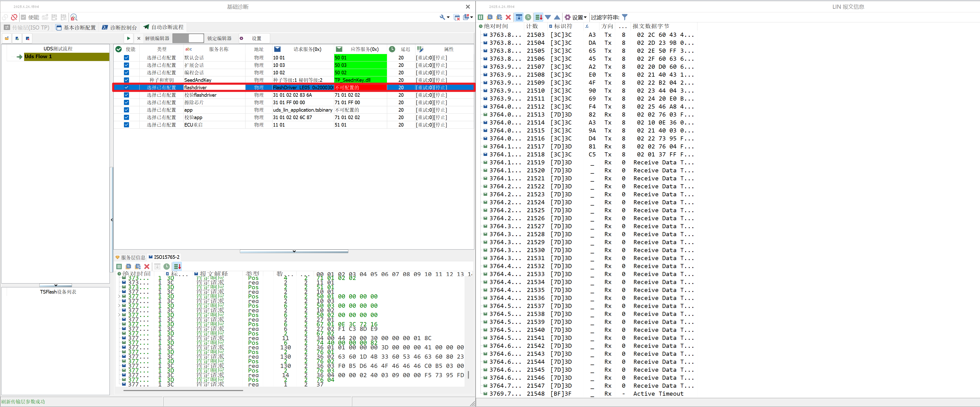This screenshot has width=980, height=407.
Task: Clear LIN messages with red X icon
Action: (x=508, y=17)
